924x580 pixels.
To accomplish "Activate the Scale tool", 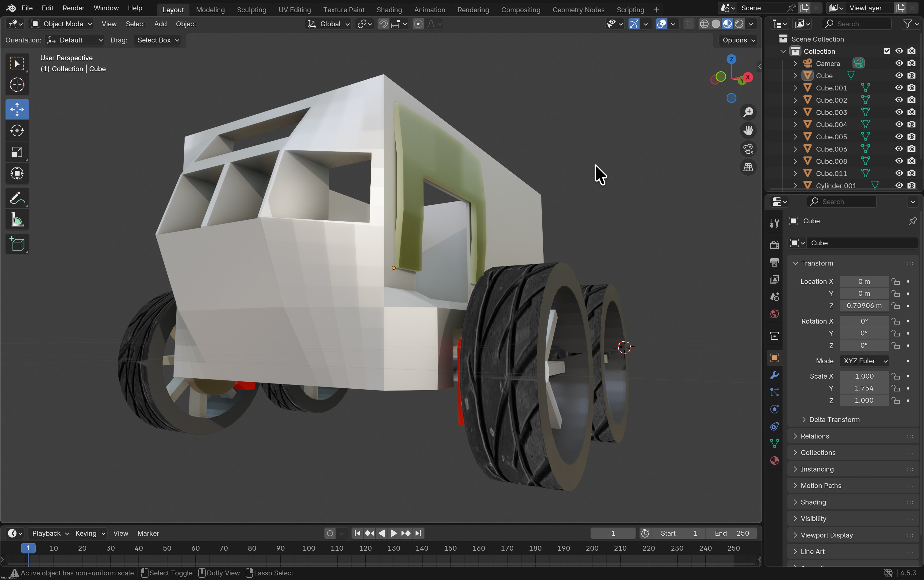I will tap(17, 152).
